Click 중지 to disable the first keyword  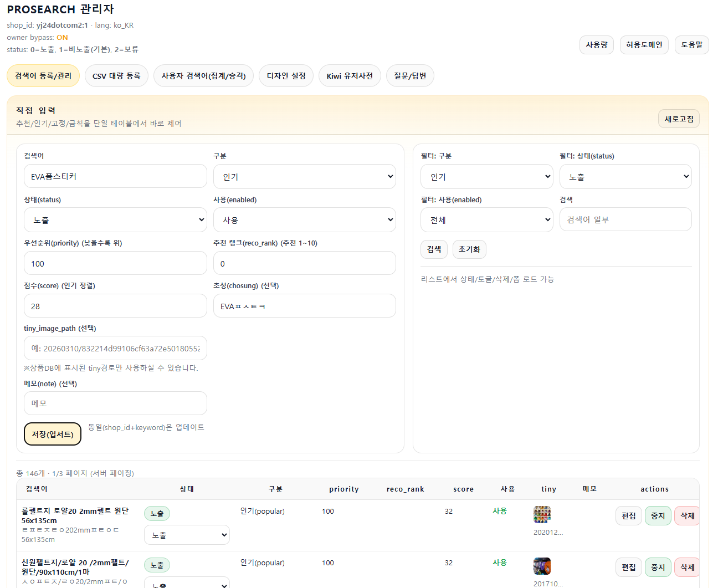(x=658, y=515)
